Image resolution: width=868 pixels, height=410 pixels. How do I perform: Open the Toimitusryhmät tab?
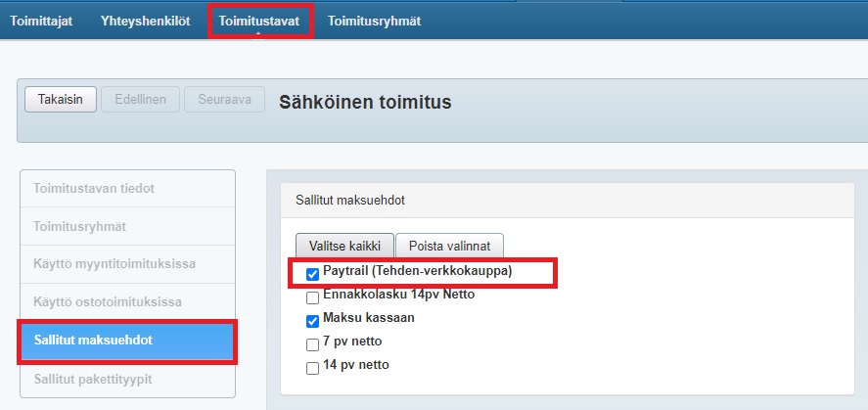(x=374, y=22)
